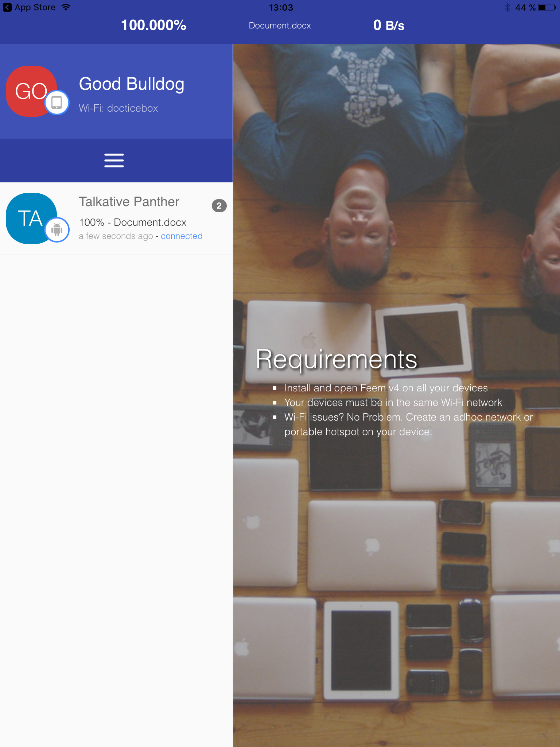Tap the Wi-Fi signal status icon
Image resolution: width=560 pixels, height=747 pixels.
66,7
